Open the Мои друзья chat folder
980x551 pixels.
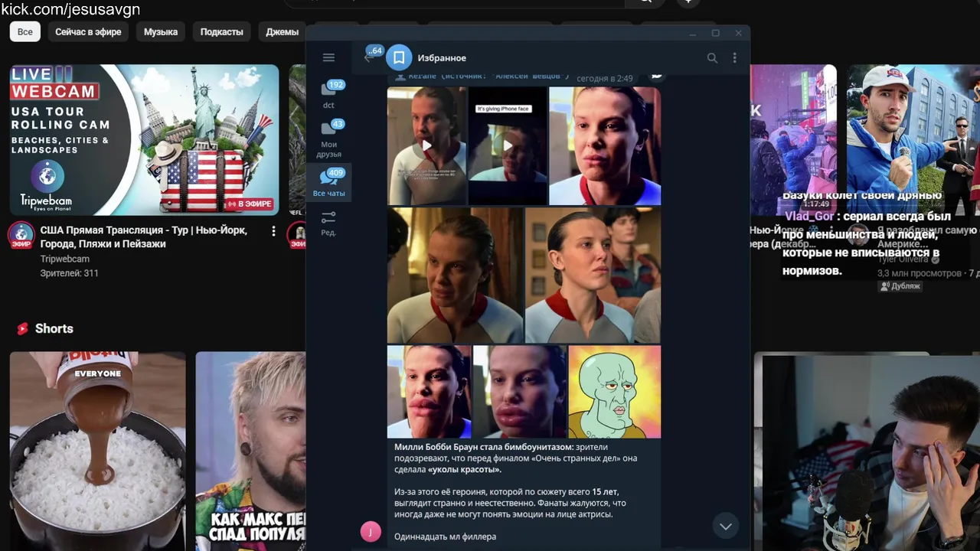click(328, 138)
